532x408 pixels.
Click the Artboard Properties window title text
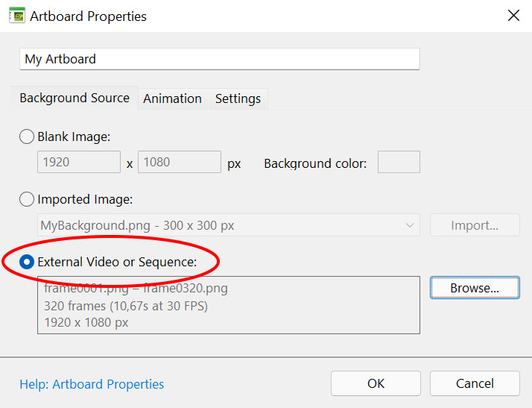(88, 16)
